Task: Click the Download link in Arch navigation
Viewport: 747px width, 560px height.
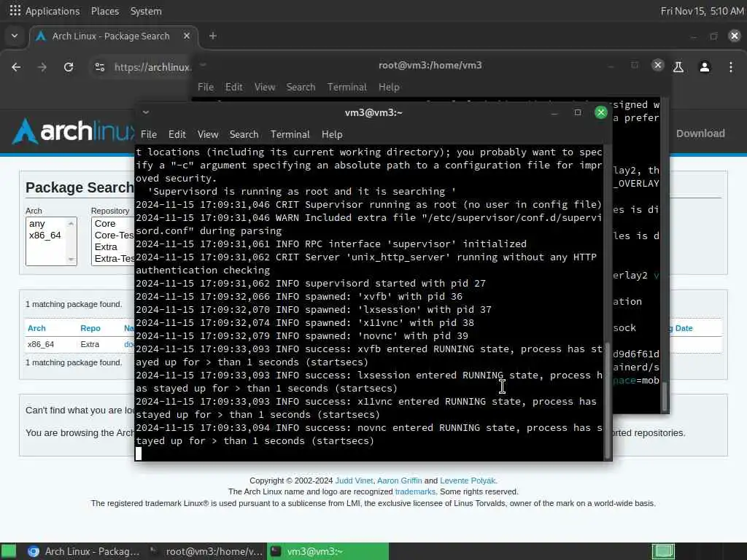Action: 700,133
